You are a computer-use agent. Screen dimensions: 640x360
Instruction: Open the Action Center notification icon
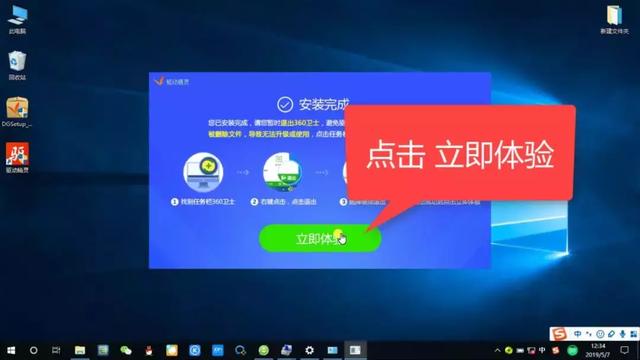click(624, 350)
